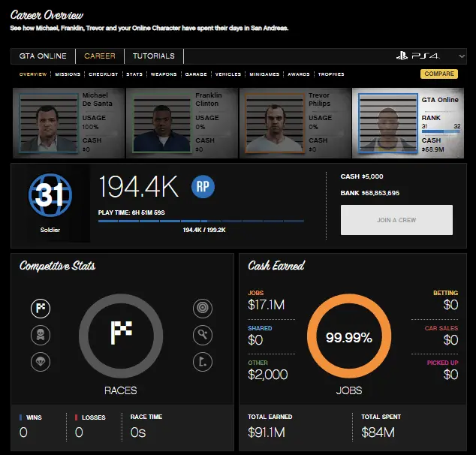Viewport: 476px width, 455px height.
Task: Select Trevor Philips character card
Action: coord(294,122)
